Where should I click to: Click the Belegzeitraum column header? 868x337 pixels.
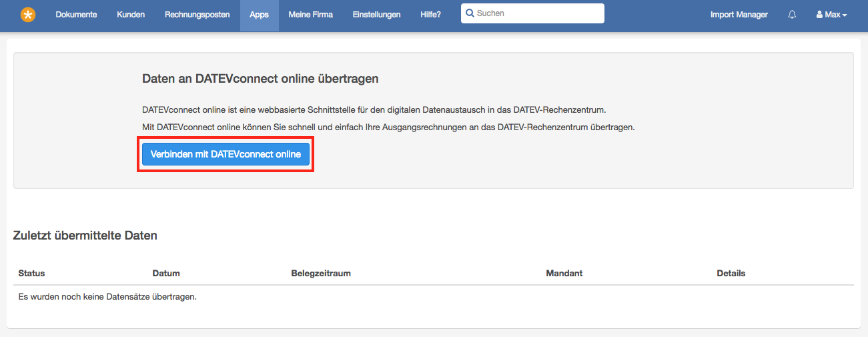[x=321, y=274]
